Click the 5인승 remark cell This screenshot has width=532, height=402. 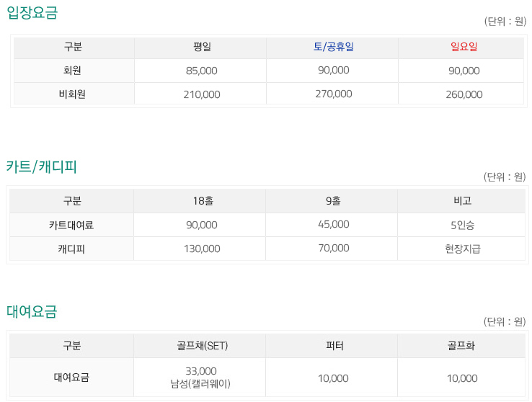462,225
